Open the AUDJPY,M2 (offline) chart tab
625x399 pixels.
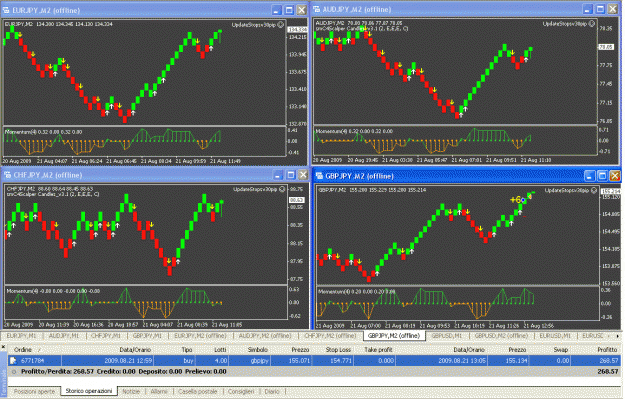[x=265, y=336]
